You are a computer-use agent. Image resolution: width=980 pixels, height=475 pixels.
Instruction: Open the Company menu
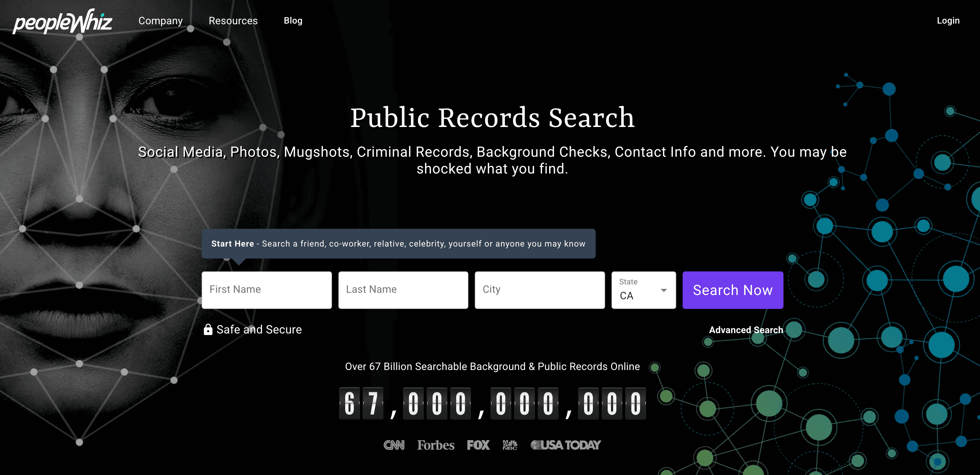point(161,21)
